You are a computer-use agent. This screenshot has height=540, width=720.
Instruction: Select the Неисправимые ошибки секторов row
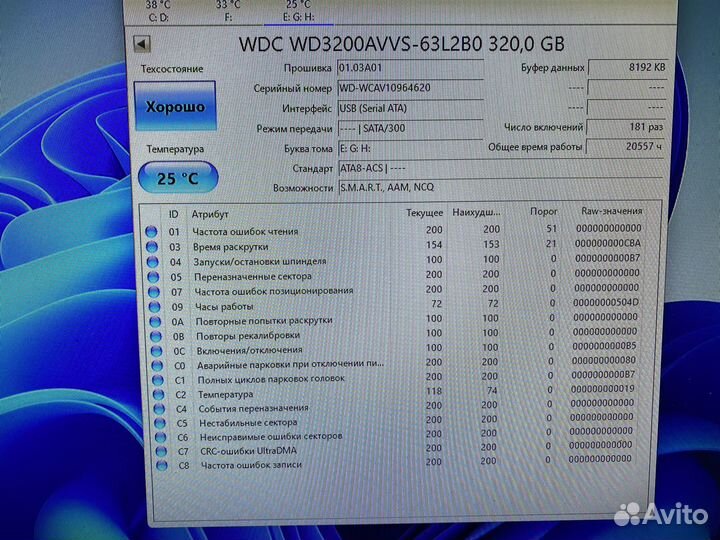[395, 435]
